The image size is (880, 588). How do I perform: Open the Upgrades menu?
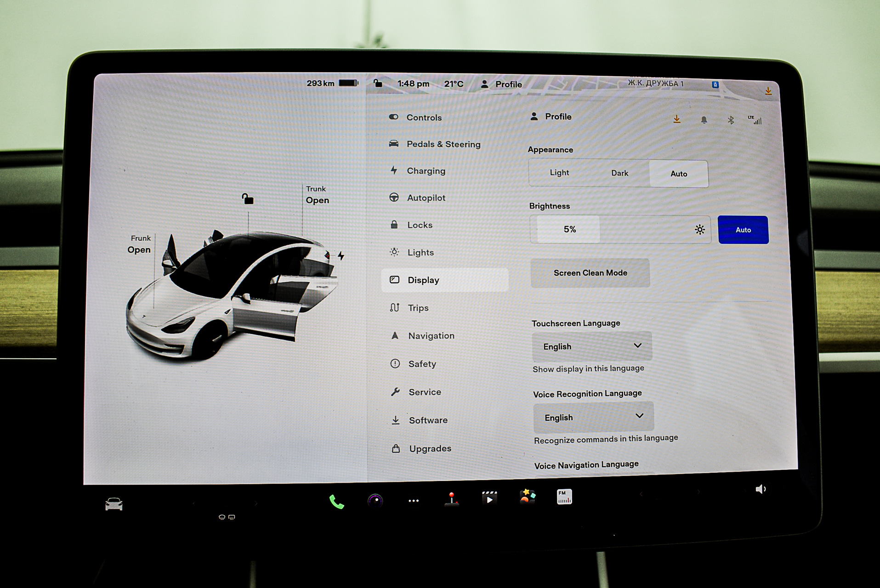point(421,449)
